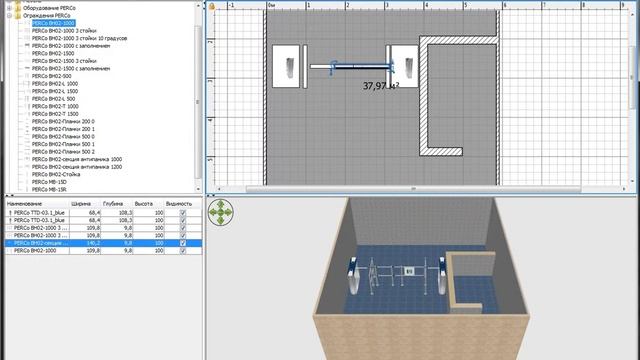Click the 140,2 width cell in table

click(85, 243)
